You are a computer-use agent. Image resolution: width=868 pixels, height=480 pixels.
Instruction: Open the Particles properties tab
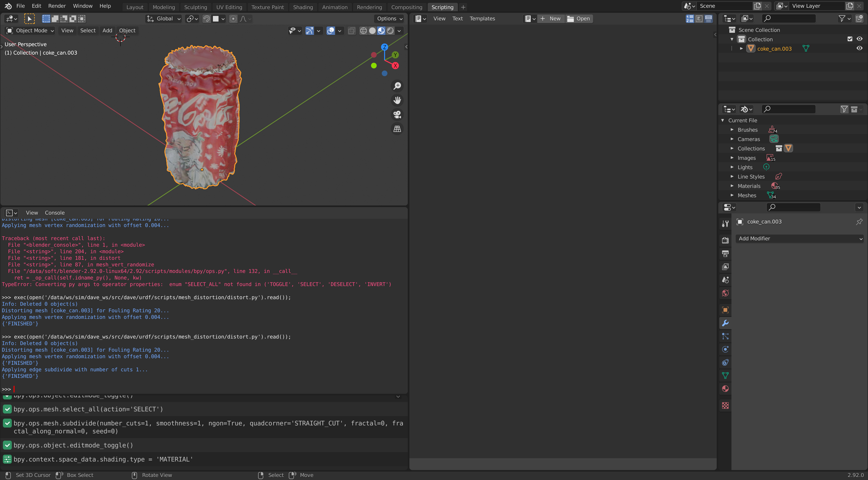725,336
